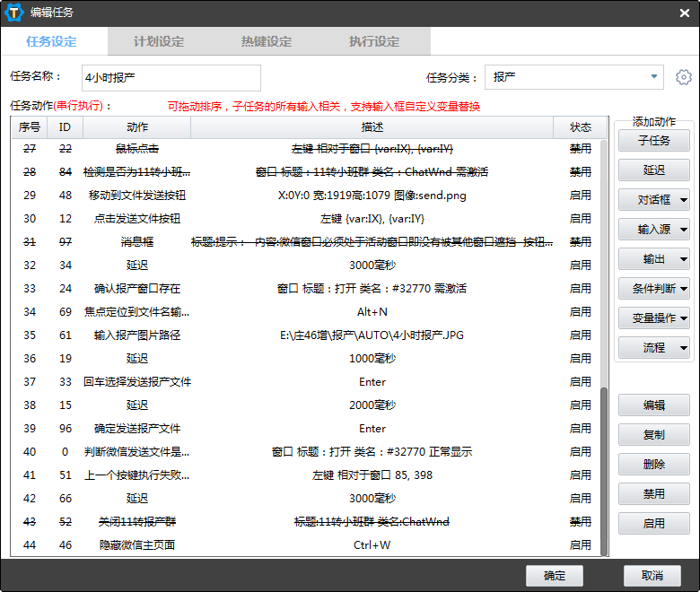
Task: Select row 移动到文件发送按钮
Action: (x=306, y=195)
